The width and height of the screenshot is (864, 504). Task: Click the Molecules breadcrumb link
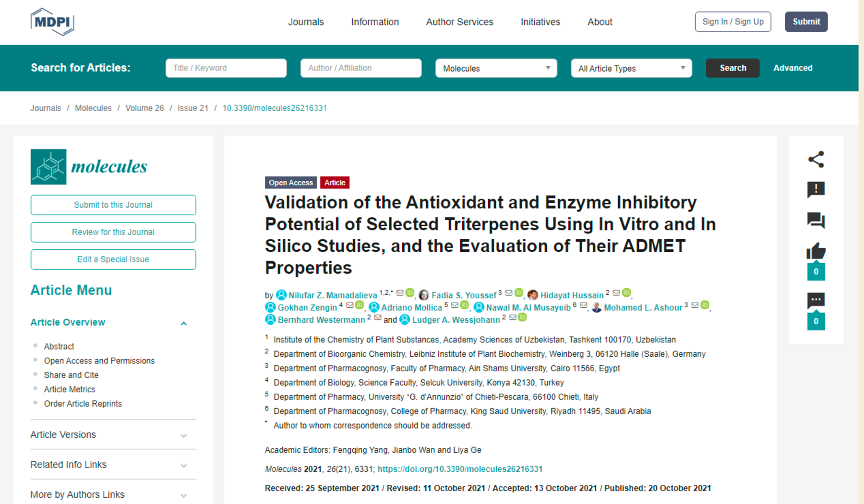(93, 108)
